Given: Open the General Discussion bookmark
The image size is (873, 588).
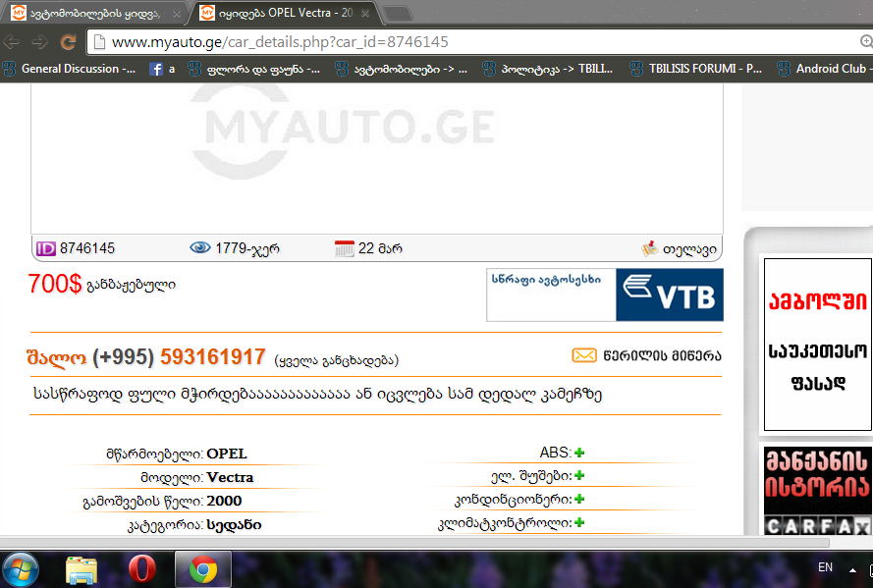Looking at the screenshot, I should [69, 69].
